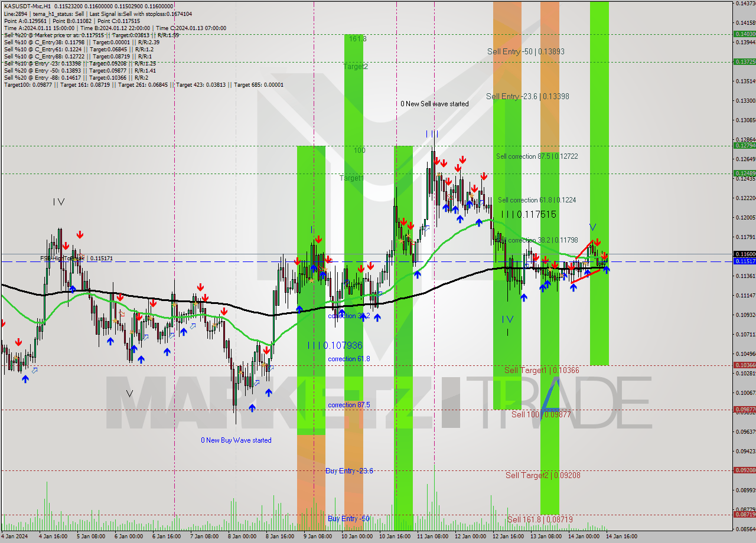
Task: Select the '0 New Buy Wave started' annotation
Action: click(236, 440)
